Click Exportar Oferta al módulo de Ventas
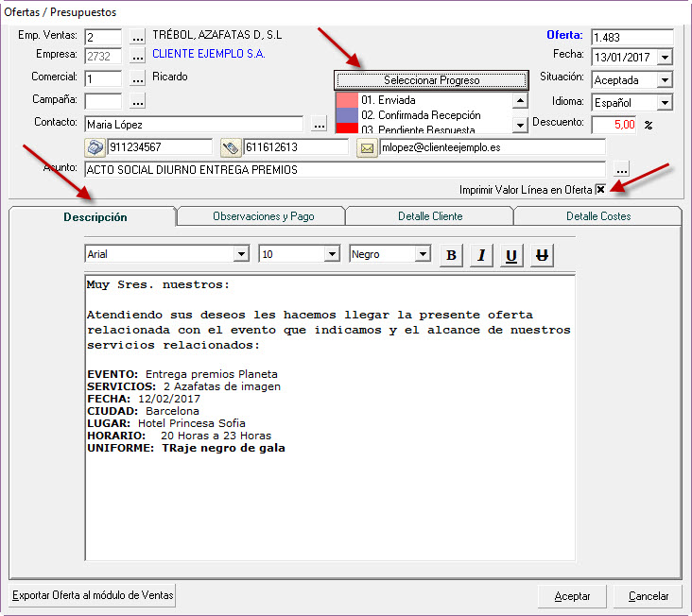Screen dimensions: 692x616 point(93,595)
